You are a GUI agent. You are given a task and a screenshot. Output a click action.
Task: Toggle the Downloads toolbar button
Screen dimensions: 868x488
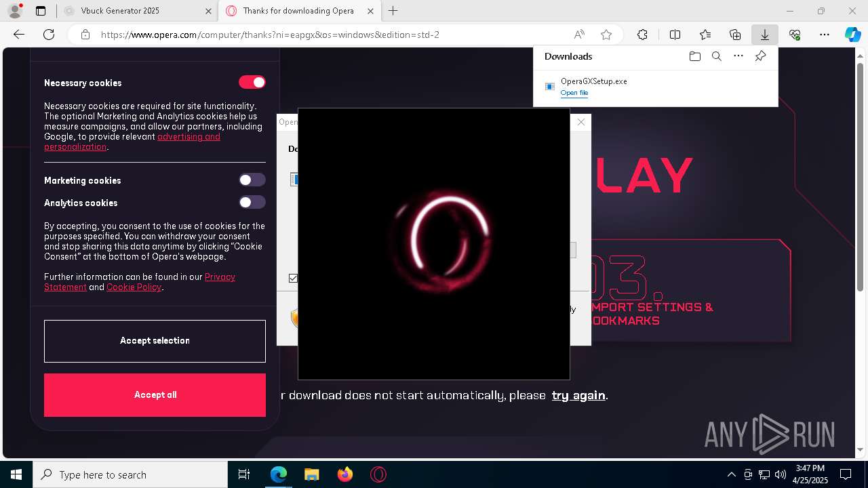pos(764,35)
